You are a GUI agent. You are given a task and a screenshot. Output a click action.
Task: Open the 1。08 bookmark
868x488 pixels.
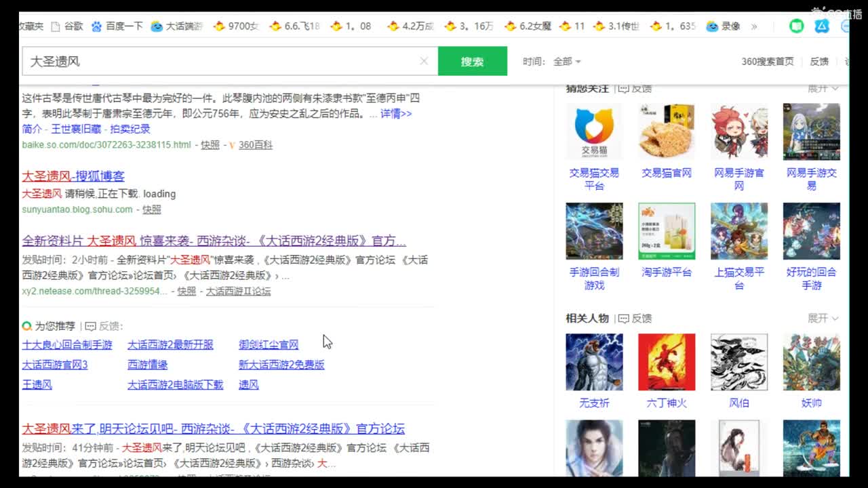pos(351,26)
